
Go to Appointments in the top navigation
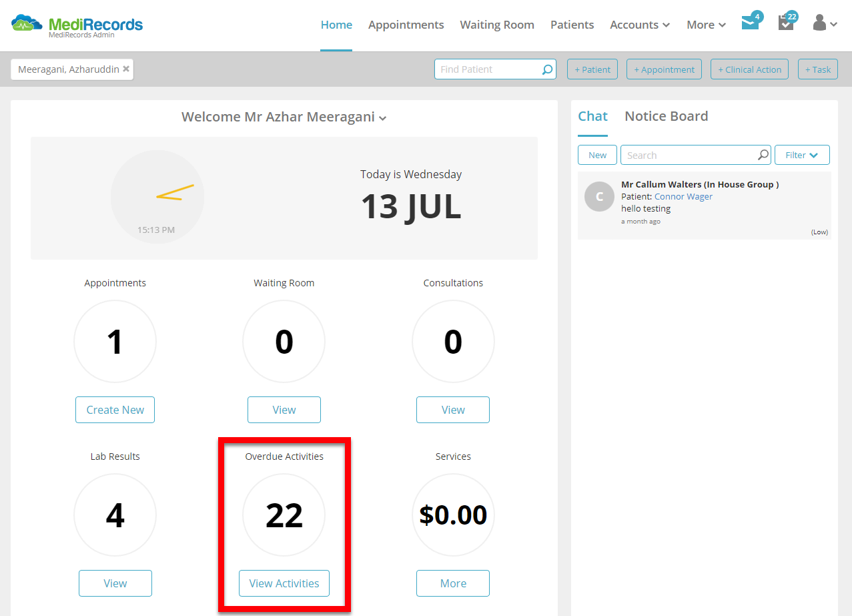406,25
